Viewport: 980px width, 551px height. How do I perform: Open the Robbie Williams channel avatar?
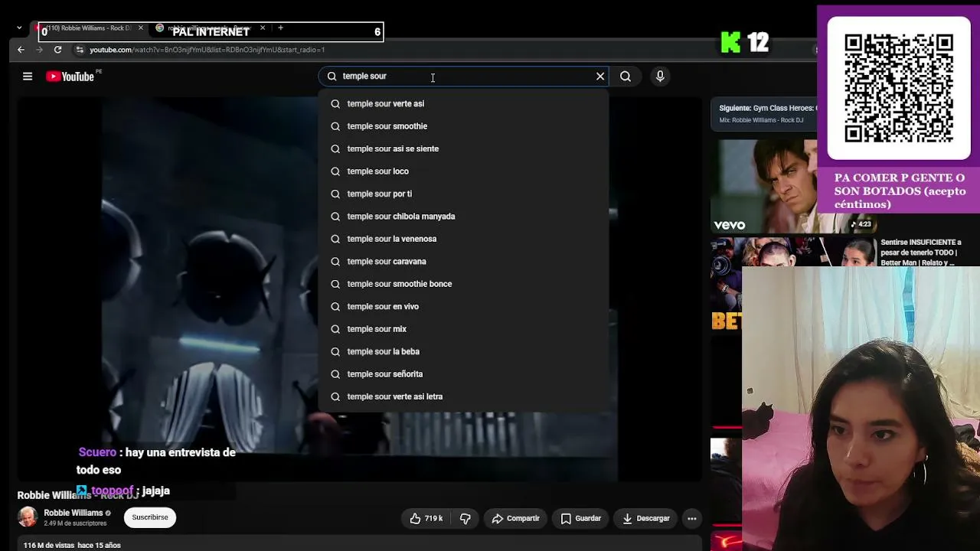point(28,517)
